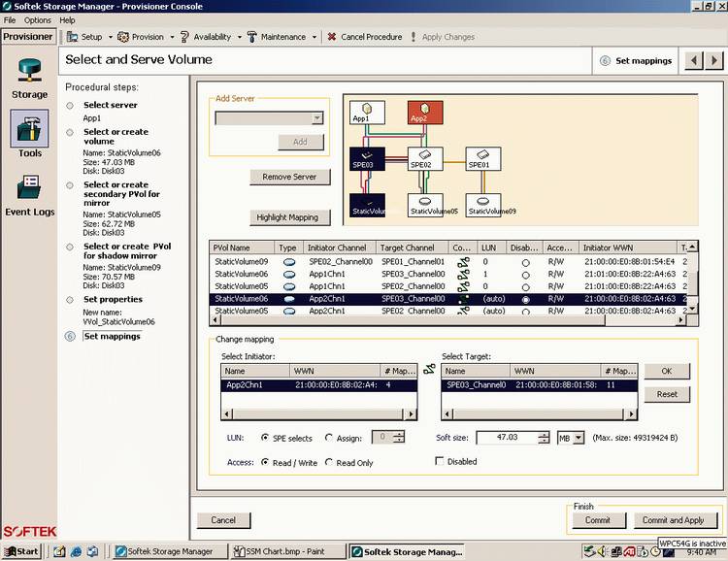Click Reset button
The width and height of the screenshot is (728, 561).
[667, 394]
